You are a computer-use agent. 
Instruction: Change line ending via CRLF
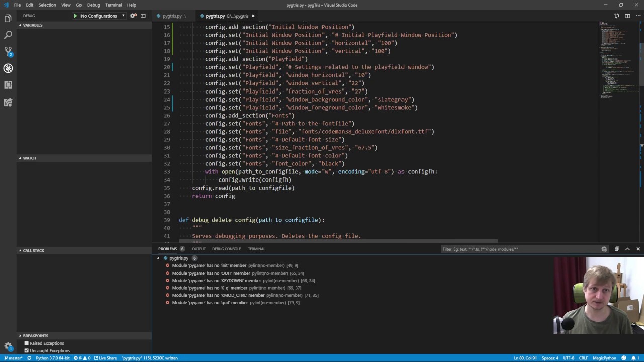583,358
